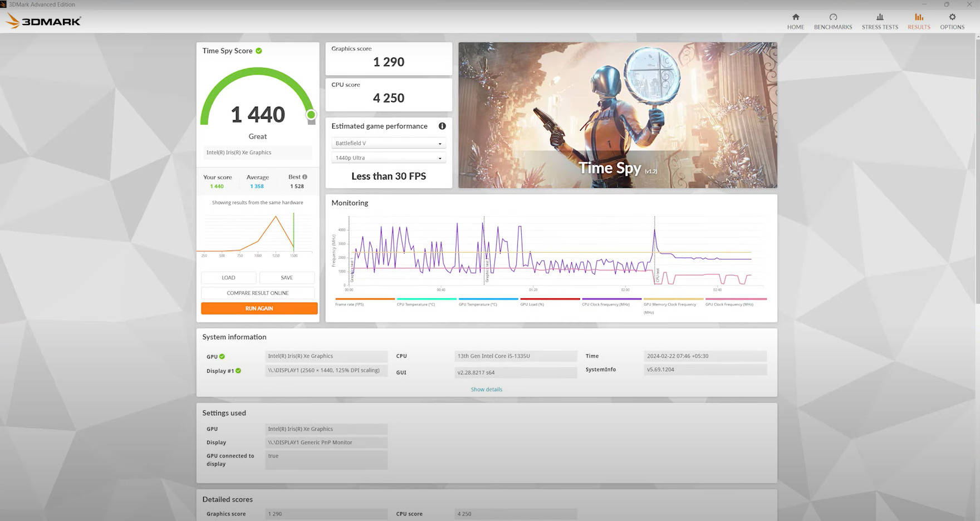Open the Results bar chart icon
This screenshot has height=521, width=980.
tap(919, 17)
